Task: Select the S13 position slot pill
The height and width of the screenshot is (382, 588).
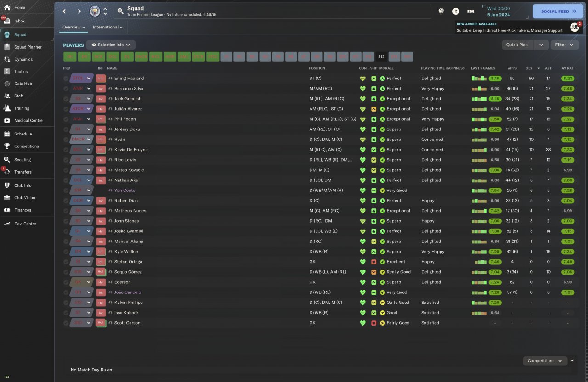Action: 381,57
